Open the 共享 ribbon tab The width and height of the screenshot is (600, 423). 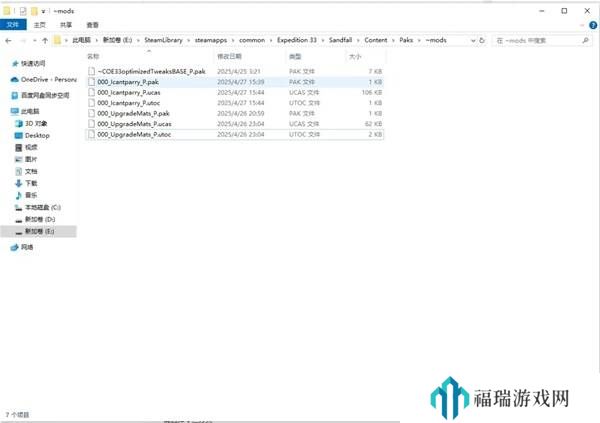click(66, 25)
